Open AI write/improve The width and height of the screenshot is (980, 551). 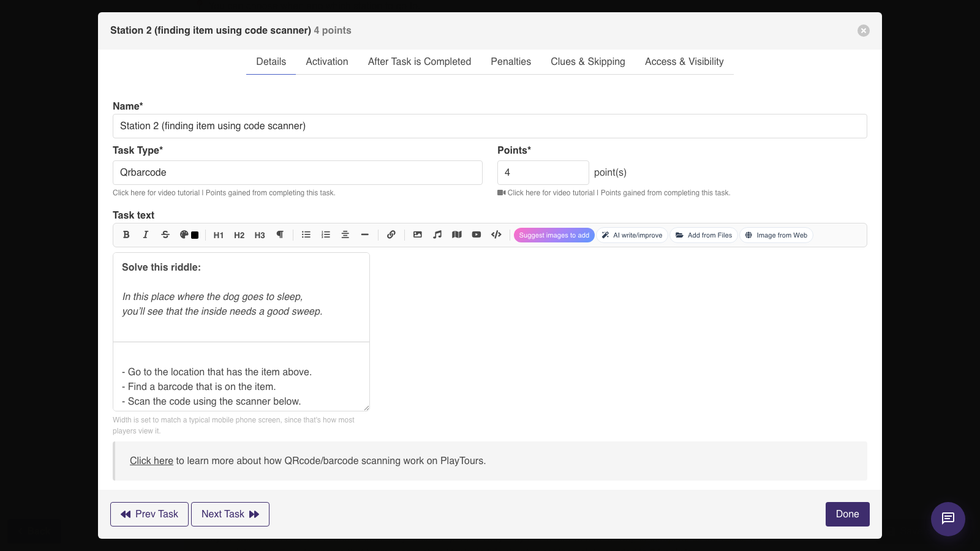coord(632,235)
